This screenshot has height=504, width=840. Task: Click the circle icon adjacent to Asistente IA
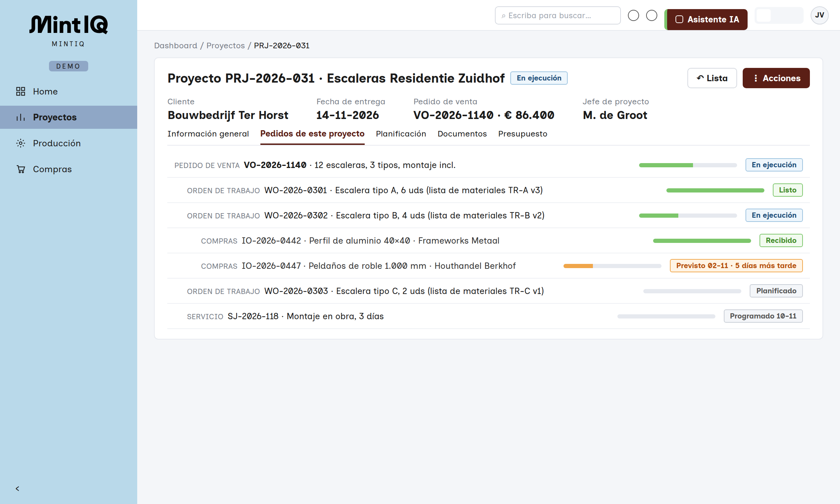pyautogui.click(x=652, y=15)
